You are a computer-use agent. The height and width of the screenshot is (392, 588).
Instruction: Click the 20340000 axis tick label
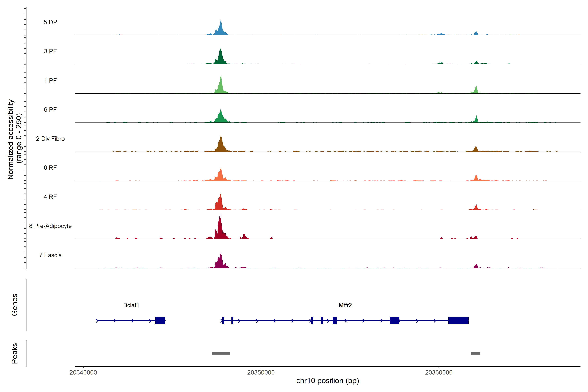[x=83, y=373]
